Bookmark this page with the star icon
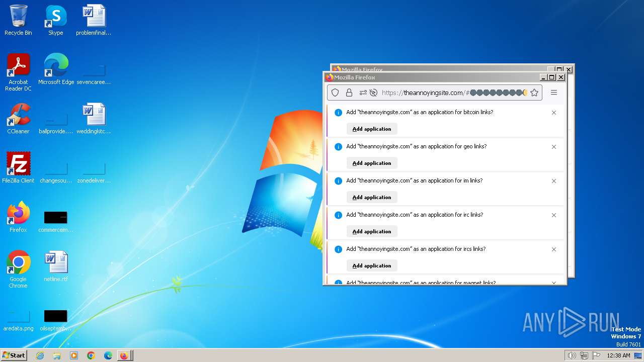 [x=534, y=93]
